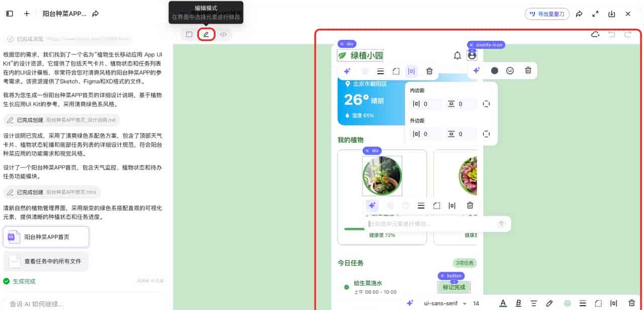
Task: Send the element modification prompt
Action: (501, 223)
